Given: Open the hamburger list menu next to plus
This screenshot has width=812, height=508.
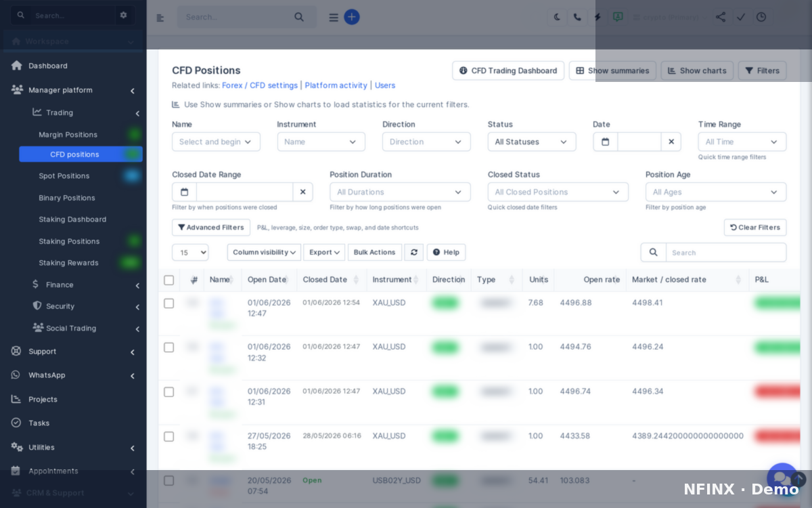Looking at the screenshot, I should pos(334,18).
